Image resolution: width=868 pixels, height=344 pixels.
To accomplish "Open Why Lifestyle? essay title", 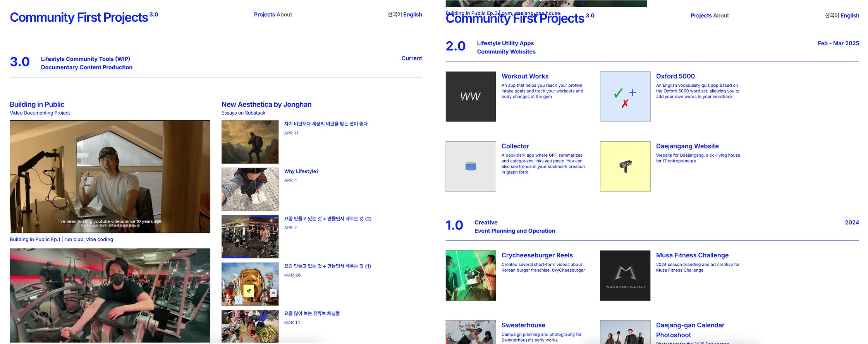I will [301, 171].
